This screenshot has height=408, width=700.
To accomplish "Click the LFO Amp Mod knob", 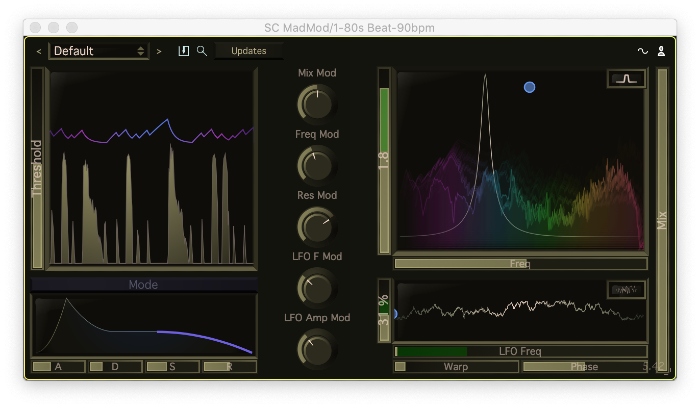I will click(317, 349).
